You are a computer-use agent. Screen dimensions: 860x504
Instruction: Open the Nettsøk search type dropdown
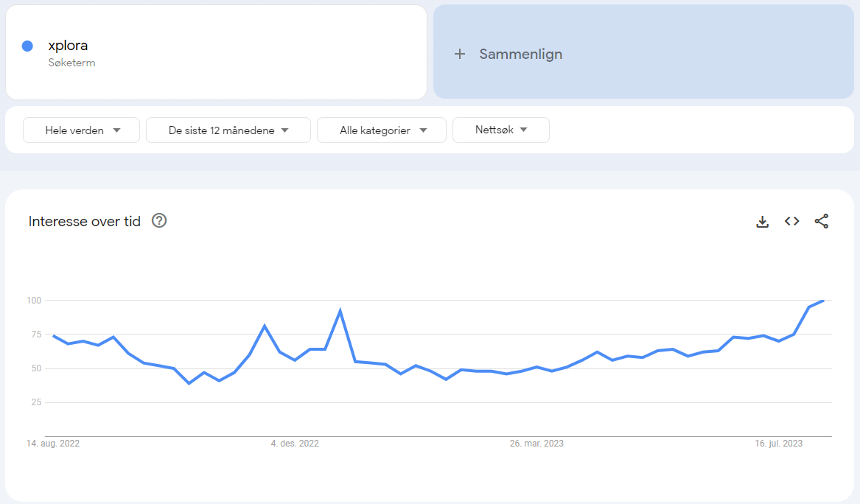tap(501, 130)
